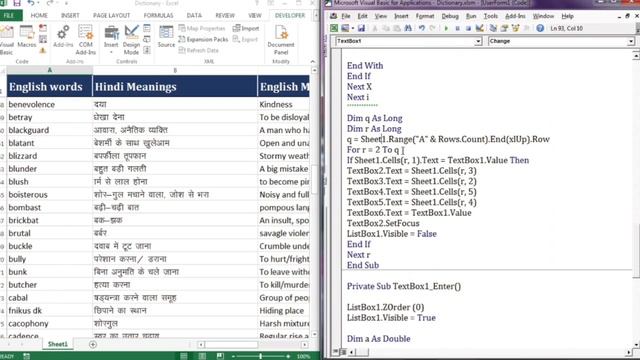Open COM Add-Ins dialog

[x=85, y=40]
